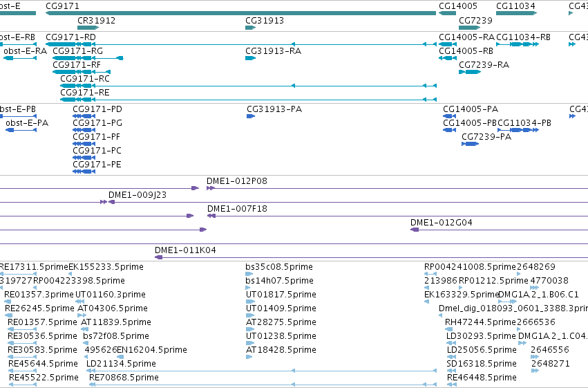Click EST AT04306.5prime
588x388 pixels.
[113, 308]
